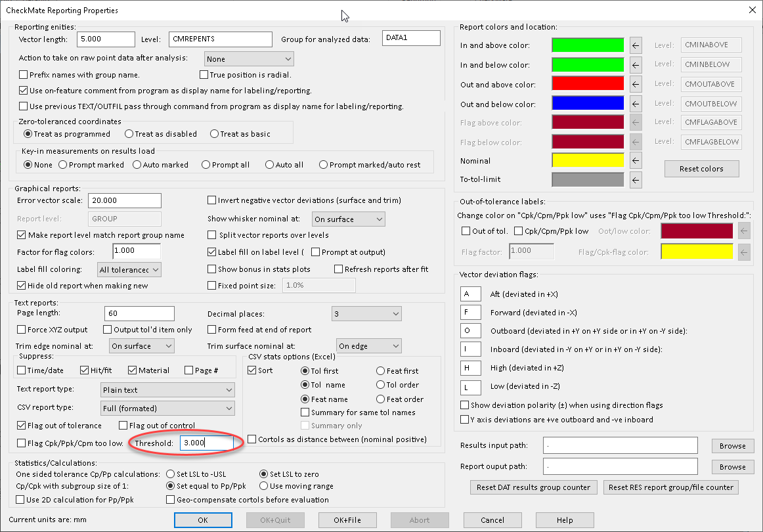763x532 pixels.
Task: Open Text report type dropdown
Action: [x=167, y=390]
